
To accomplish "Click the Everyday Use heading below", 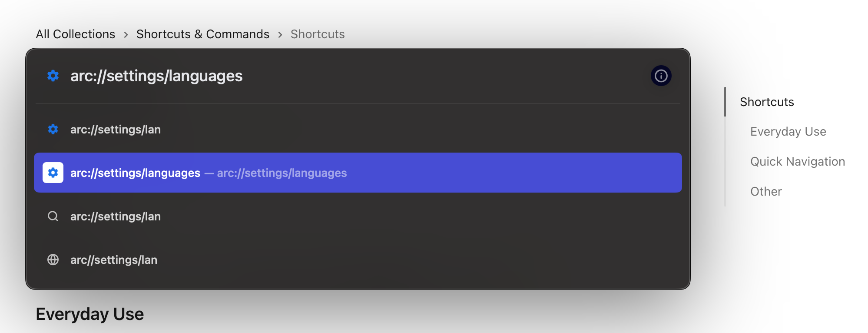I will pyautogui.click(x=89, y=314).
